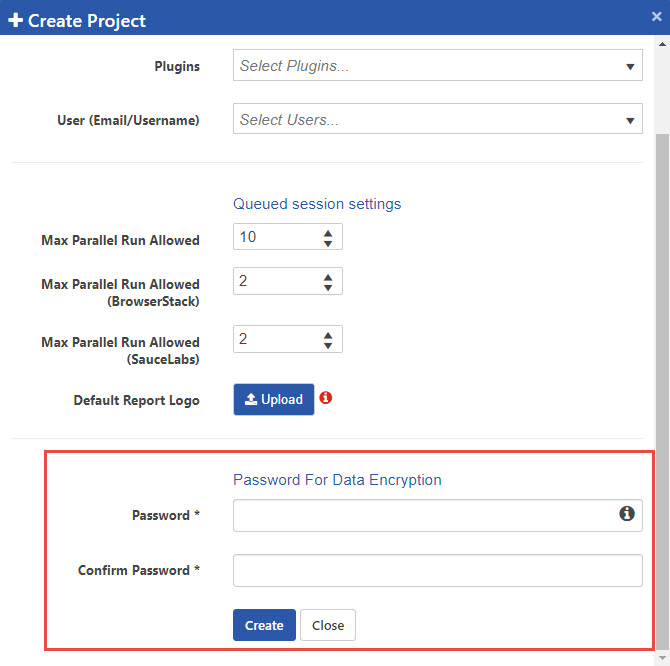The width and height of the screenshot is (670, 666).
Task: Expand the User (Email/Username) selector
Action: click(437, 120)
